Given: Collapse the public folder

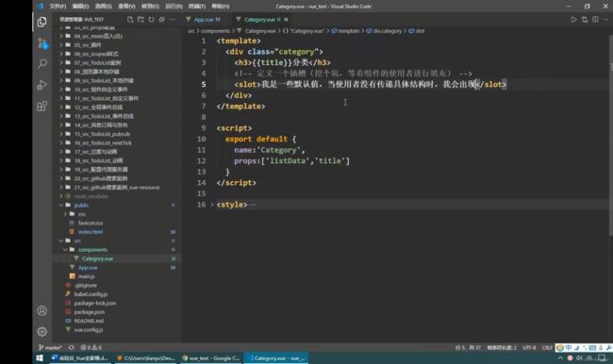Looking at the screenshot, I should 61,205.
